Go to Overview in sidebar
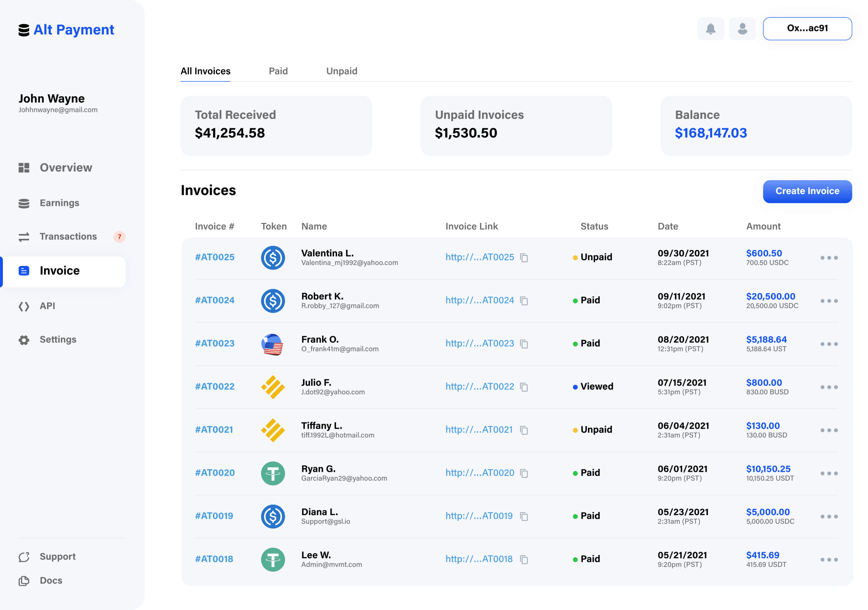Image resolution: width=868 pixels, height=610 pixels. click(x=55, y=168)
